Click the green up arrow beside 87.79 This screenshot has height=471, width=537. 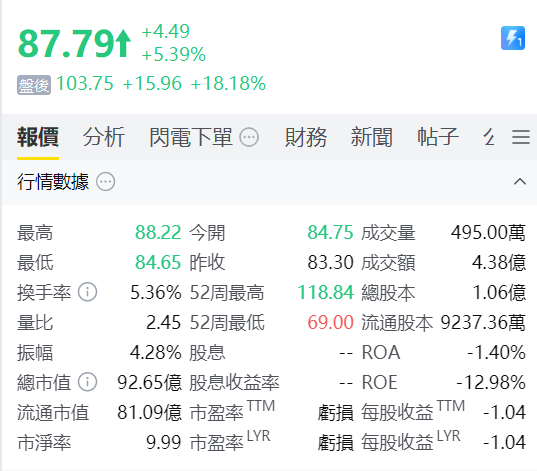tap(123, 44)
